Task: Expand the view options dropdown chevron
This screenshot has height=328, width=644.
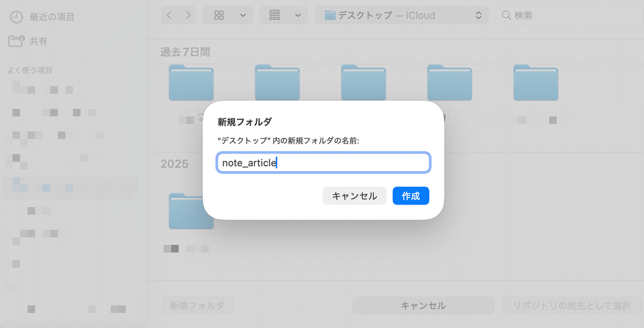Action: pos(243,16)
